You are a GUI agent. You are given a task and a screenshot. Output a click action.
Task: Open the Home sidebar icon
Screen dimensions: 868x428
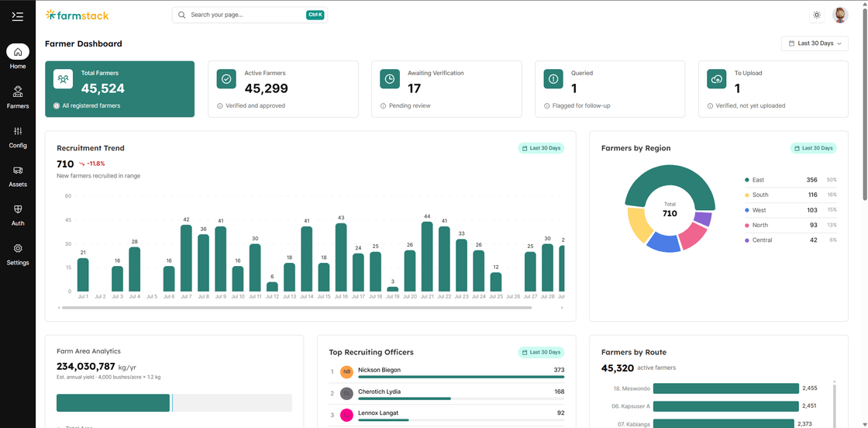(18, 52)
